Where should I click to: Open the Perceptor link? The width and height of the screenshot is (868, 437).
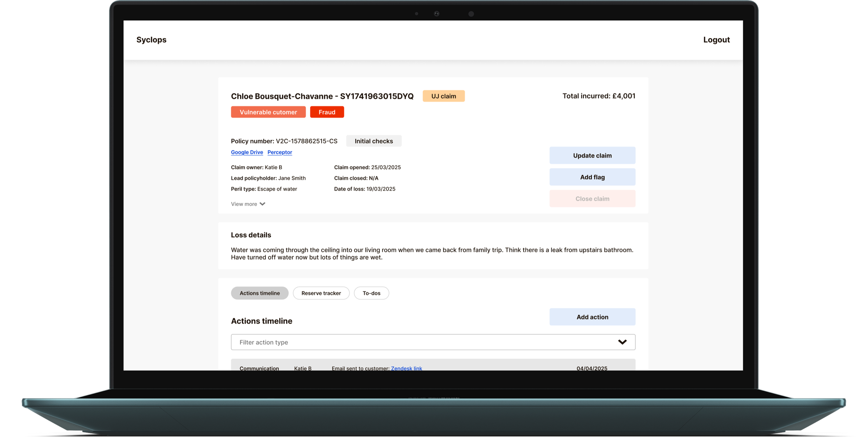point(279,152)
